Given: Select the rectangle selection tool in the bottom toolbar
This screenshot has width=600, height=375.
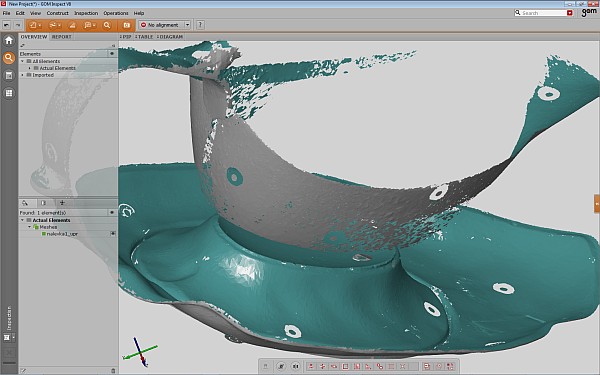Looking at the screenshot, I should 345,367.
